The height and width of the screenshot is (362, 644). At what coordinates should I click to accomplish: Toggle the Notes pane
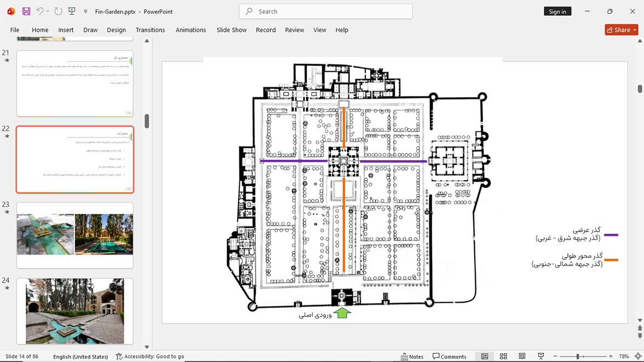click(x=412, y=356)
